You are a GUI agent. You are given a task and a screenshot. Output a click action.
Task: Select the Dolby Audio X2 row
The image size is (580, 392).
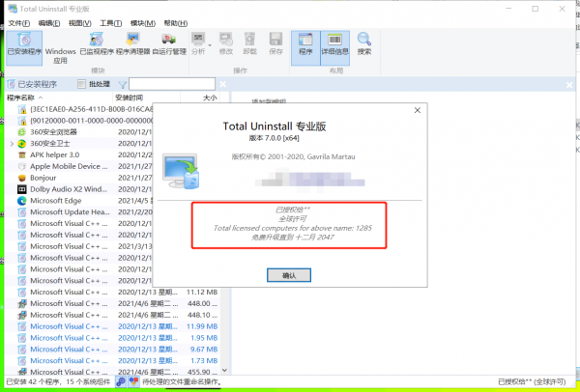point(79,189)
